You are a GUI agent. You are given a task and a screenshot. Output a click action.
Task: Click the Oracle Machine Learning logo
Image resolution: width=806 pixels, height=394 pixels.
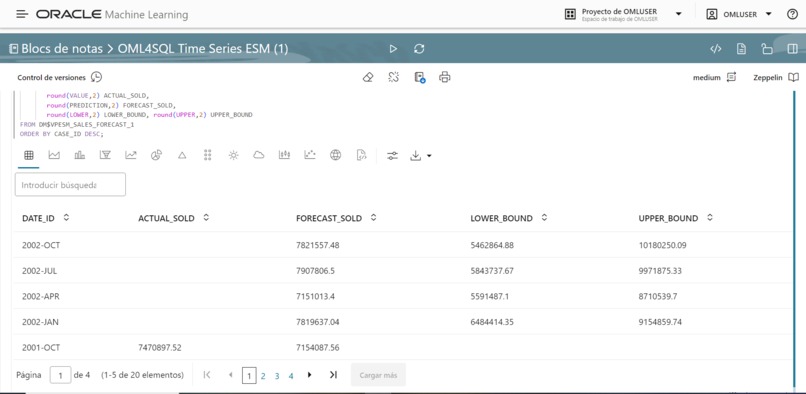(112, 14)
